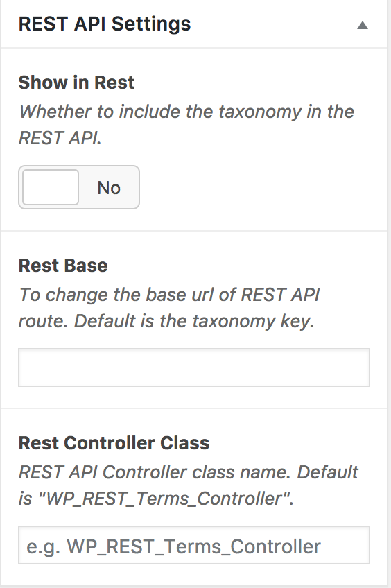Focus the Rest Base text field

click(194, 367)
